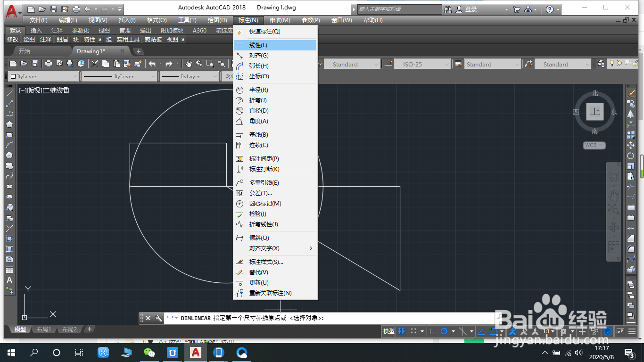Select the Line tool in draw toolbar

(x=9, y=93)
